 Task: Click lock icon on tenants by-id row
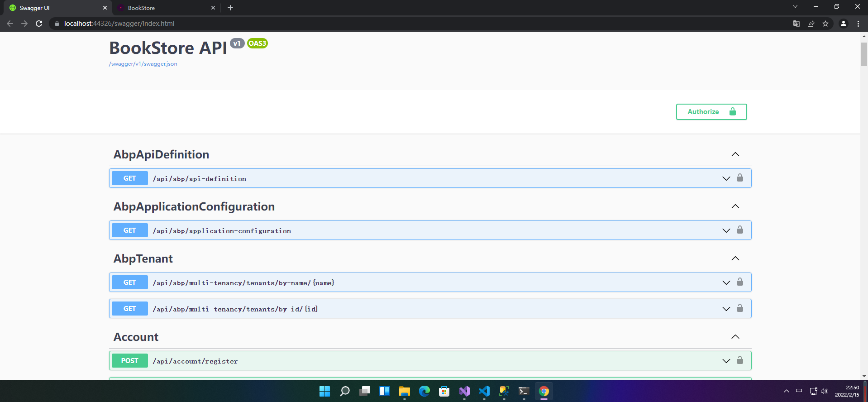pos(740,308)
